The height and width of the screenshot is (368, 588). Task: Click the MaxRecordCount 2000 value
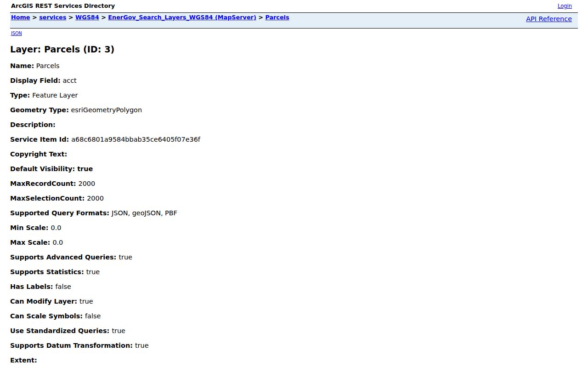[x=87, y=184]
